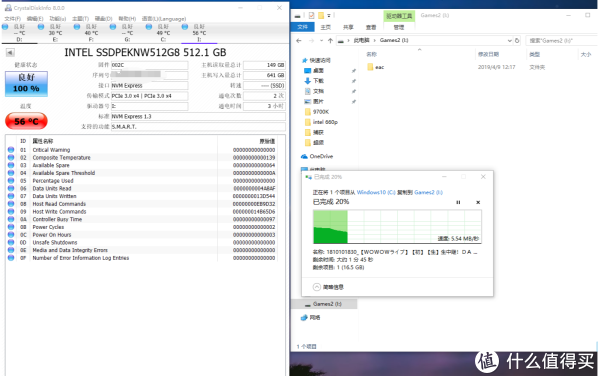Cancel the file copy with X icon
Image resolution: width=600 pixels, height=379 pixels.
point(478,203)
